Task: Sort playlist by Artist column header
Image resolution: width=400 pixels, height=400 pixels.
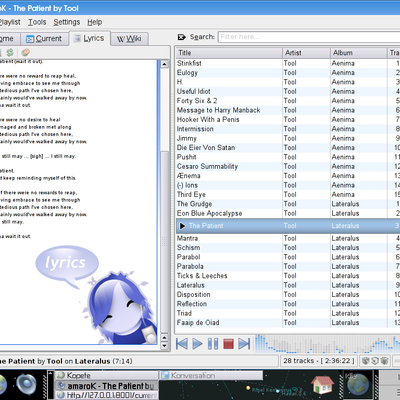Action: [x=306, y=53]
